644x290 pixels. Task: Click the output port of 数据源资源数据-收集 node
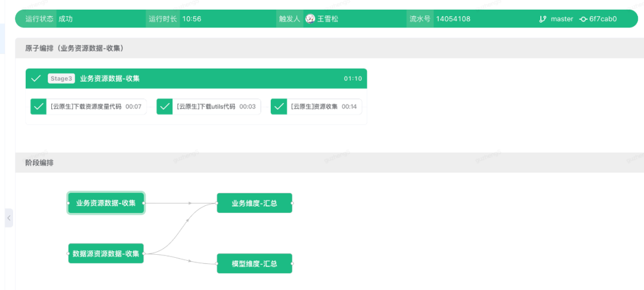tap(143, 254)
